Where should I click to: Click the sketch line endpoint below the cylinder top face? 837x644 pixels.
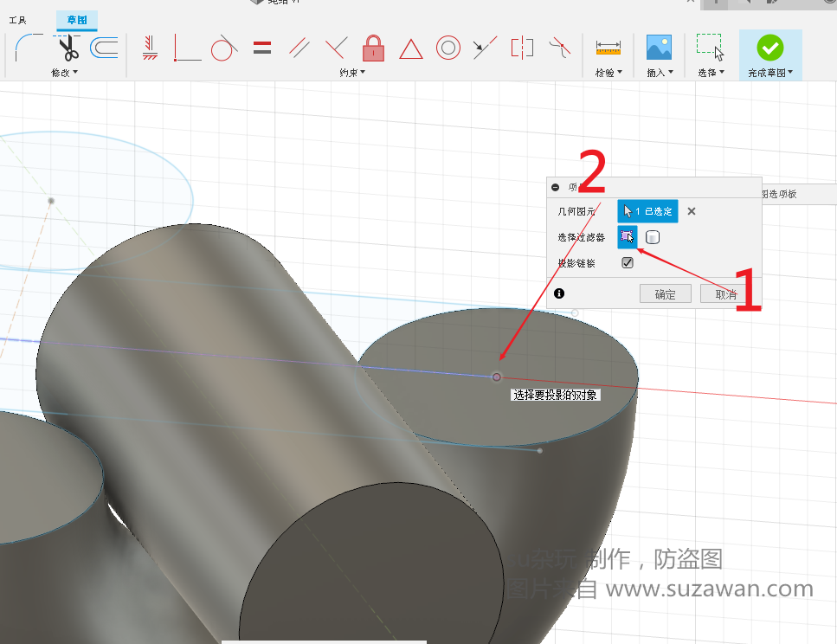[539, 451]
